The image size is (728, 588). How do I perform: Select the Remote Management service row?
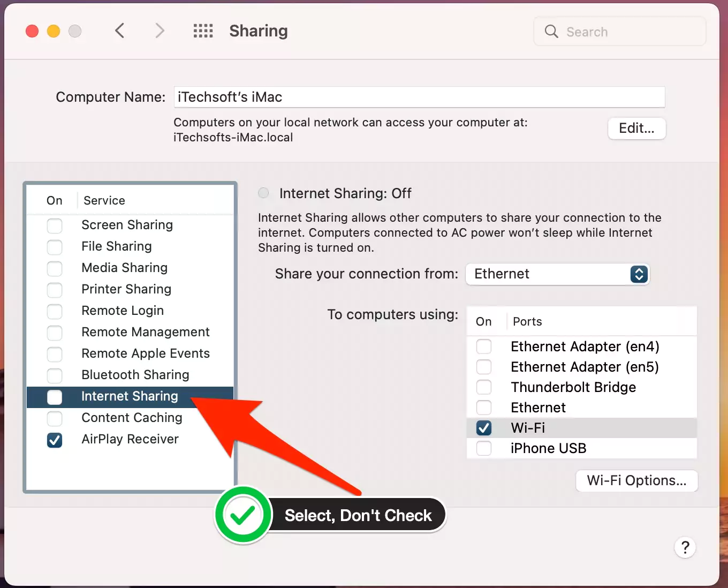click(130, 333)
